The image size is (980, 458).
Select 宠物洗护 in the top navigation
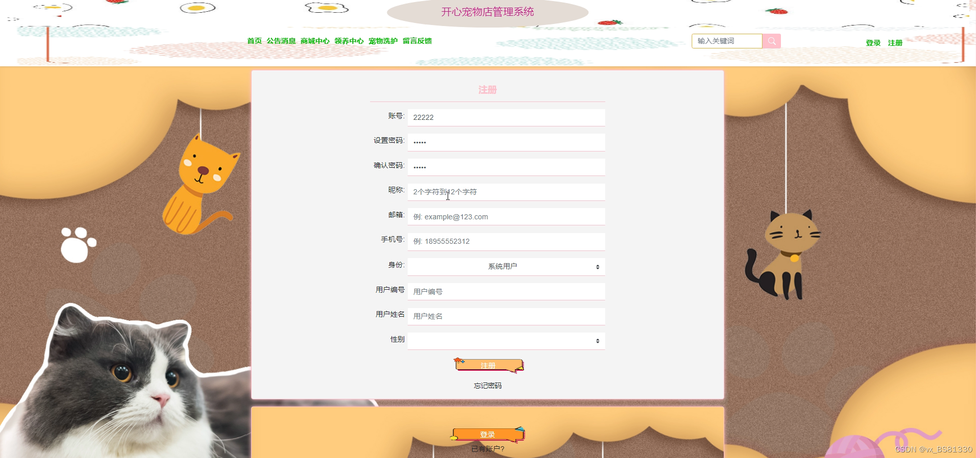[x=383, y=41]
